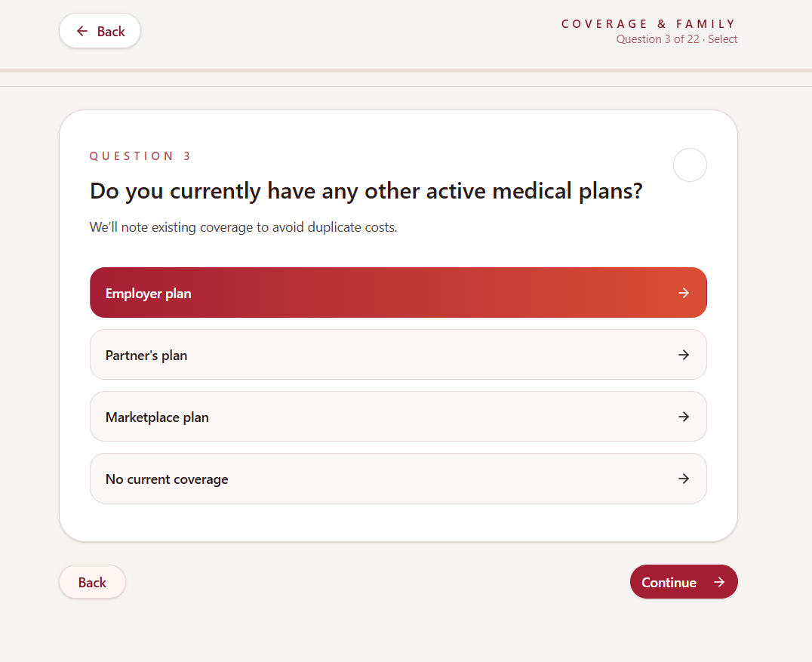The width and height of the screenshot is (812, 662).
Task: Click the arrow icon beside Partner's plan
Action: [x=684, y=355]
